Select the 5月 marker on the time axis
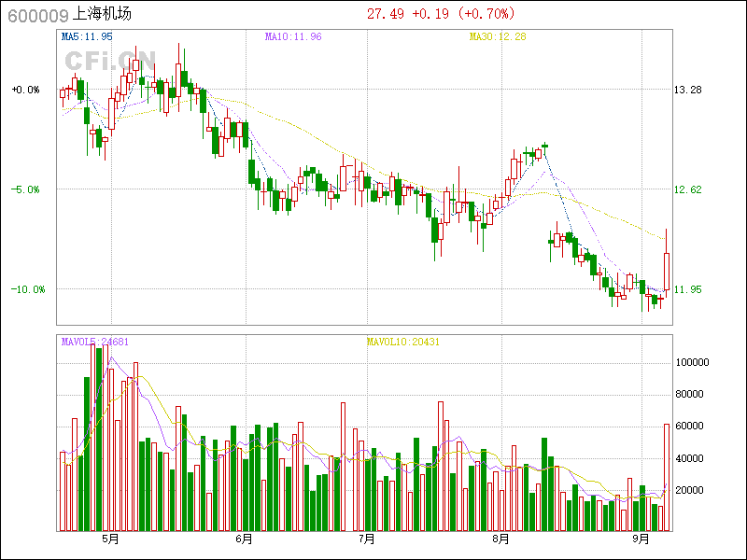This screenshot has height=560, width=747. [110, 539]
